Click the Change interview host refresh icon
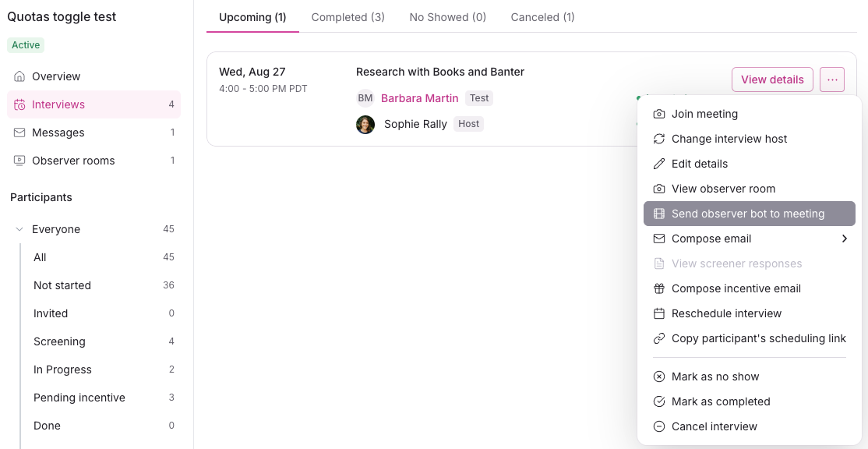868x449 pixels. click(659, 139)
